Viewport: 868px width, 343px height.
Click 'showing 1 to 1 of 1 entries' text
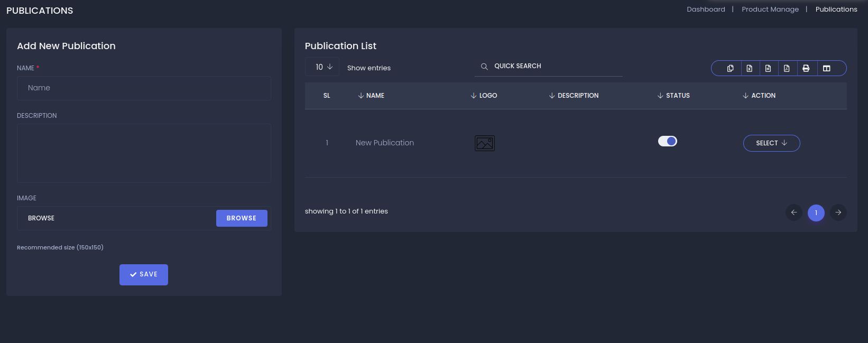point(346,211)
